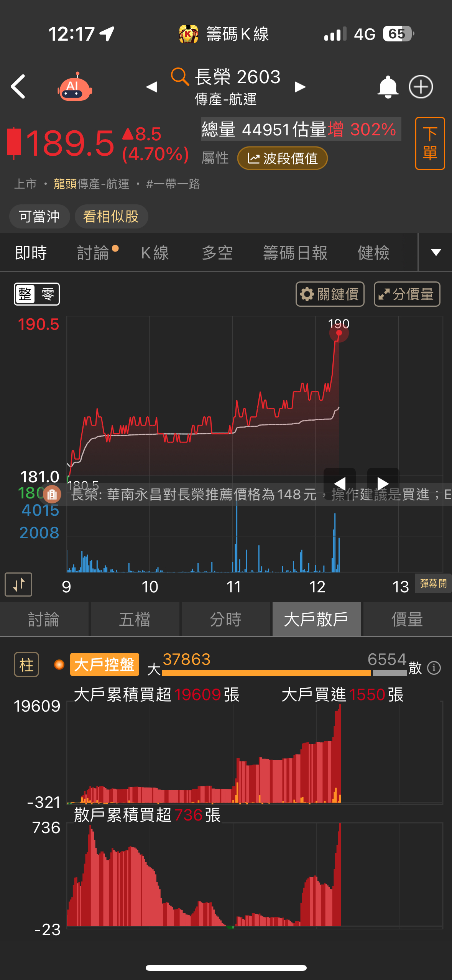Tap the orange news source icon
452x980 pixels.
click(x=52, y=494)
